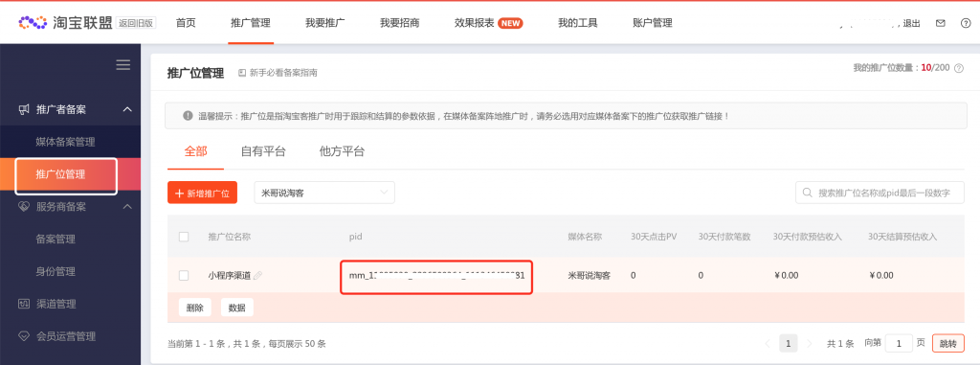This screenshot has width=980, height=365.
Task: Click the 删除 button
Action: pyautogui.click(x=195, y=308)
